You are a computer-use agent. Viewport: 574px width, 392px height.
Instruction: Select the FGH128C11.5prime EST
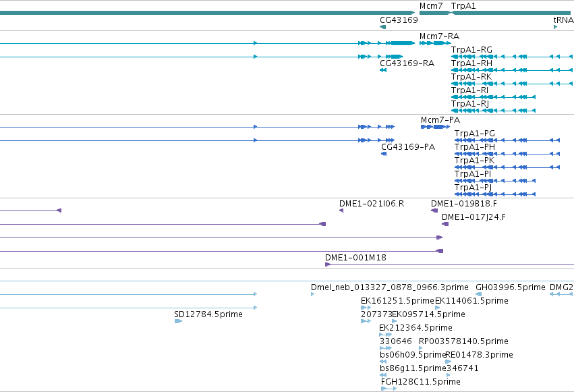[x=389, y=389]
